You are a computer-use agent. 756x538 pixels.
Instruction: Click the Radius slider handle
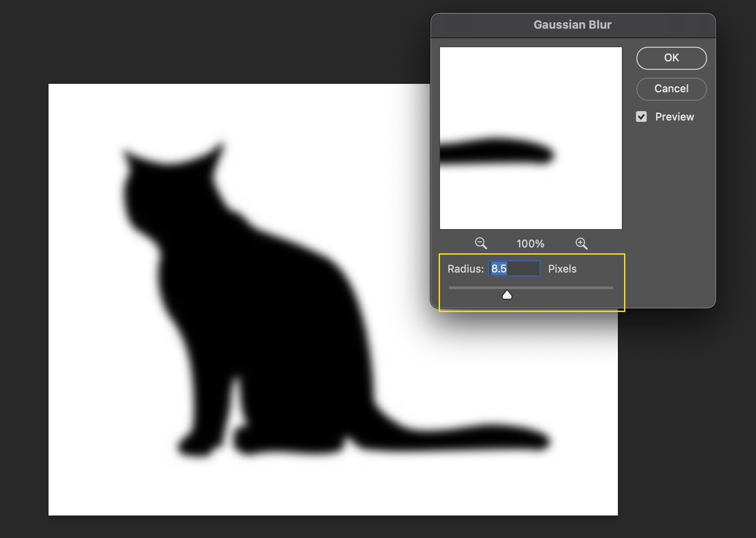coord(507,294)
